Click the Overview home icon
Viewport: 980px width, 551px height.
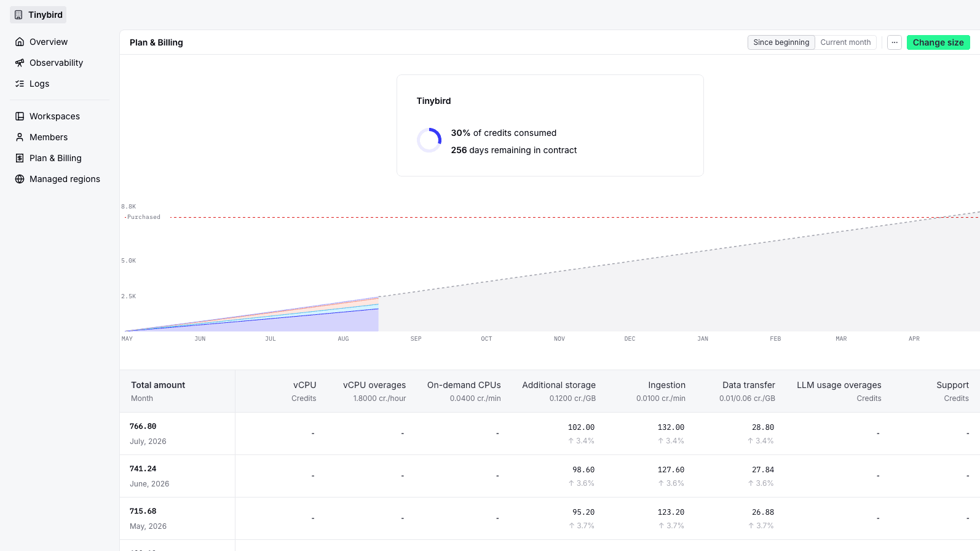tap(20, 42)
